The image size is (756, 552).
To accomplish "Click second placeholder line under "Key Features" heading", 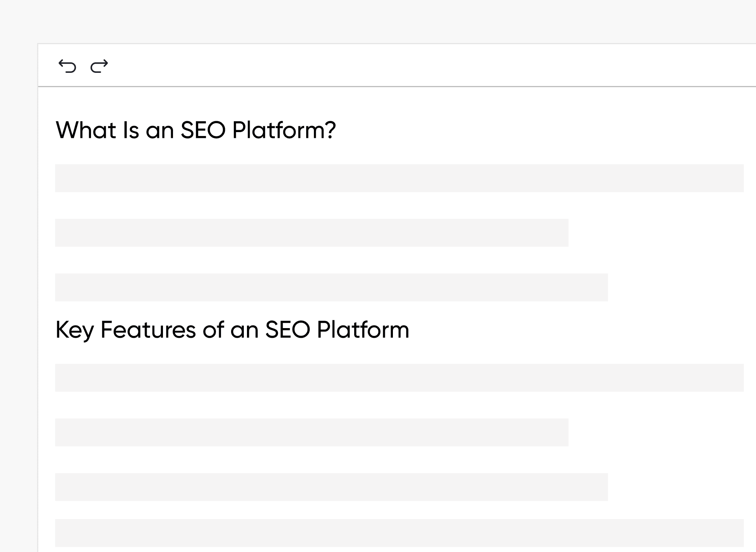I will [x=312, y=432].
